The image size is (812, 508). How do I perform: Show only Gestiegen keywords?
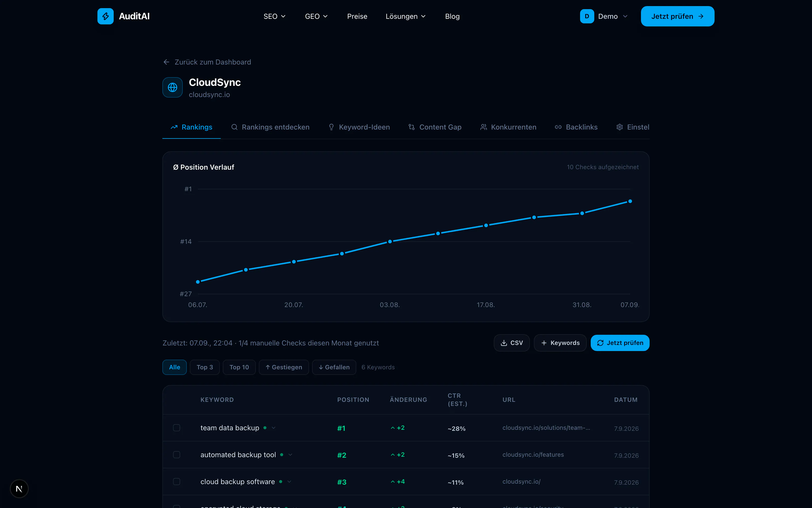284,367
